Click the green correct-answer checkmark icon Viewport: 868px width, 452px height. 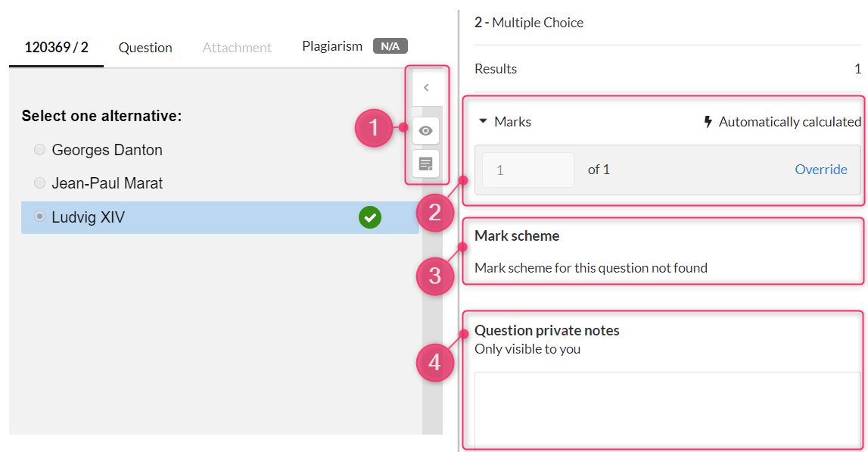(370, 217)
